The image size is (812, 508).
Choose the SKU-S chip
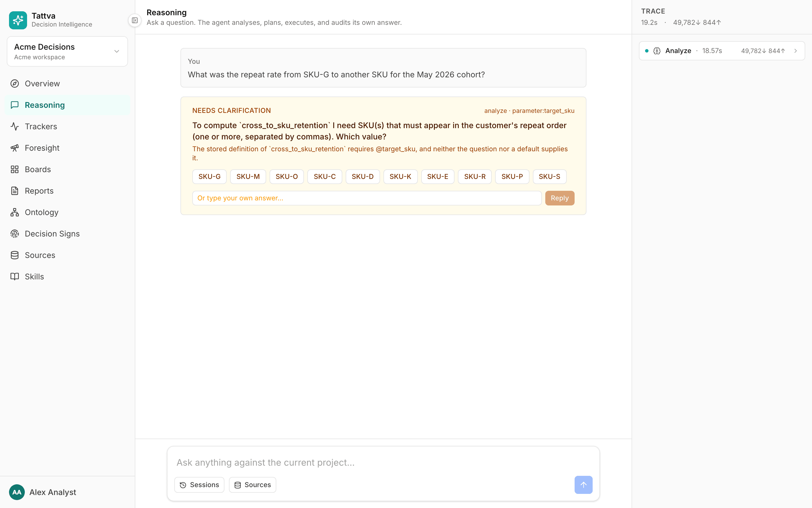pos(550,177)
